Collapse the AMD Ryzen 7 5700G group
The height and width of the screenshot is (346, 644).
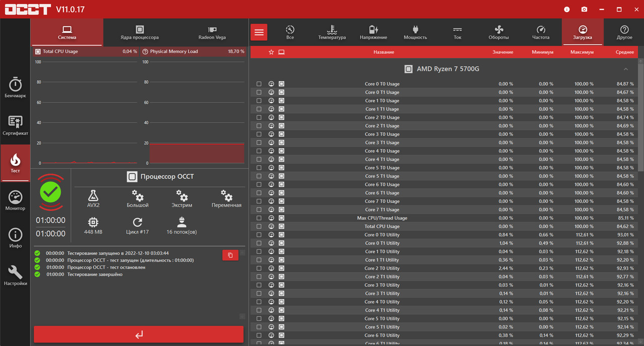pos(626,69)
